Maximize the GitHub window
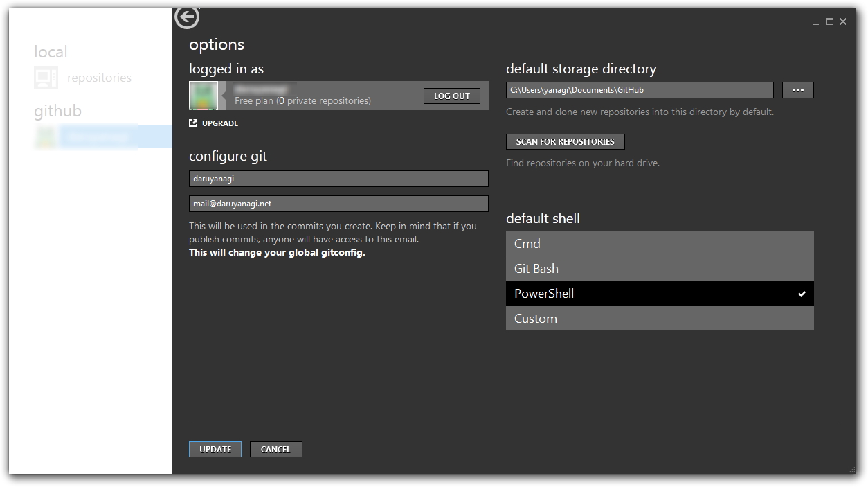 pyautogui.click(x=830, y=22)
